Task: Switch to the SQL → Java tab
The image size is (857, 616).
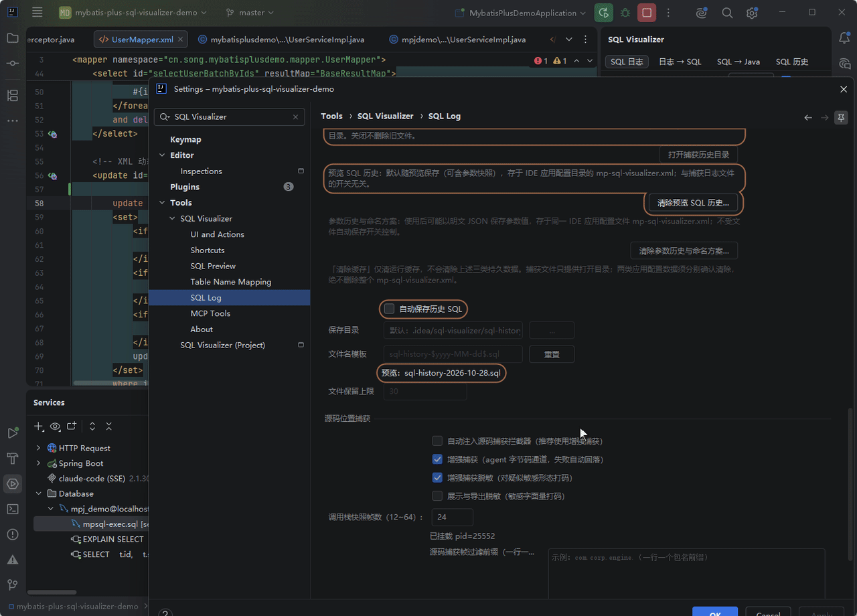Action: [x=738, y=62]
